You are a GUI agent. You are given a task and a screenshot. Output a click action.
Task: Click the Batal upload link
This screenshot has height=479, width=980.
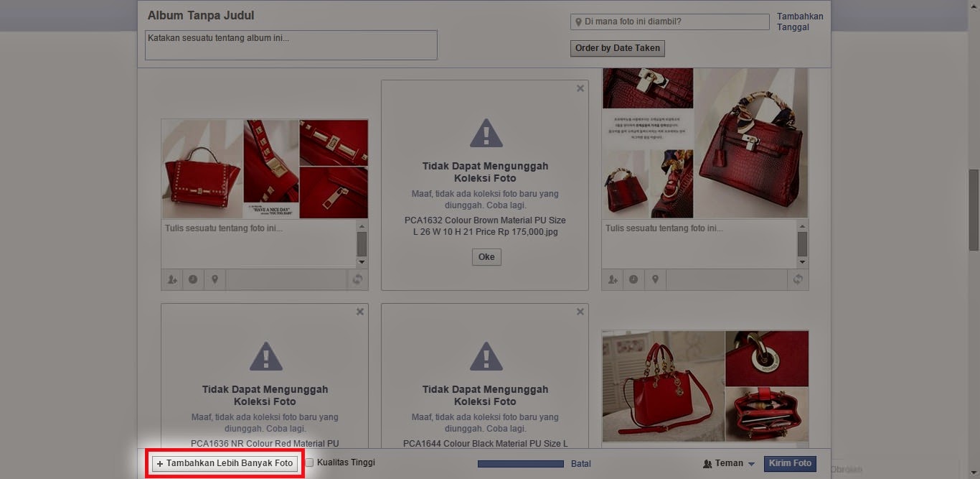click(581, 464)
